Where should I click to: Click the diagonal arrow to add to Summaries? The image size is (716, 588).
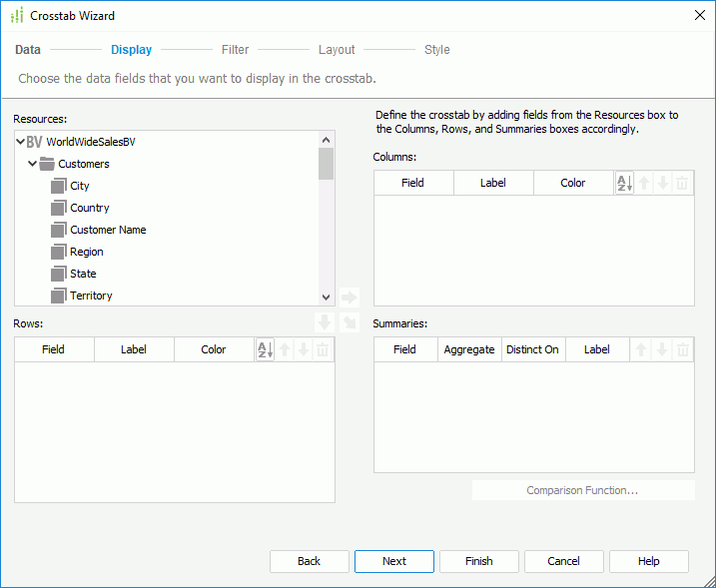[350, 322]
